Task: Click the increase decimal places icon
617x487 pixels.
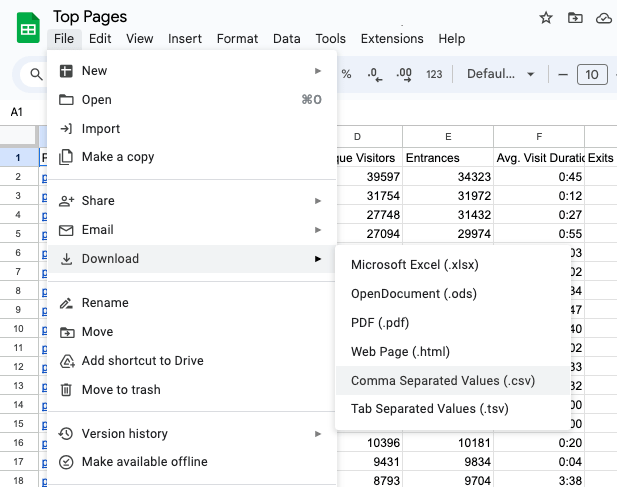Action: 404,75
